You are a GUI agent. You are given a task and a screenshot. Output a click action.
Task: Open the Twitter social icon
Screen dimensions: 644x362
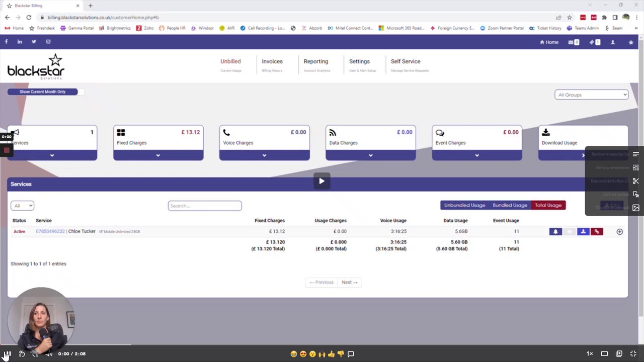(x=34, y=42)
